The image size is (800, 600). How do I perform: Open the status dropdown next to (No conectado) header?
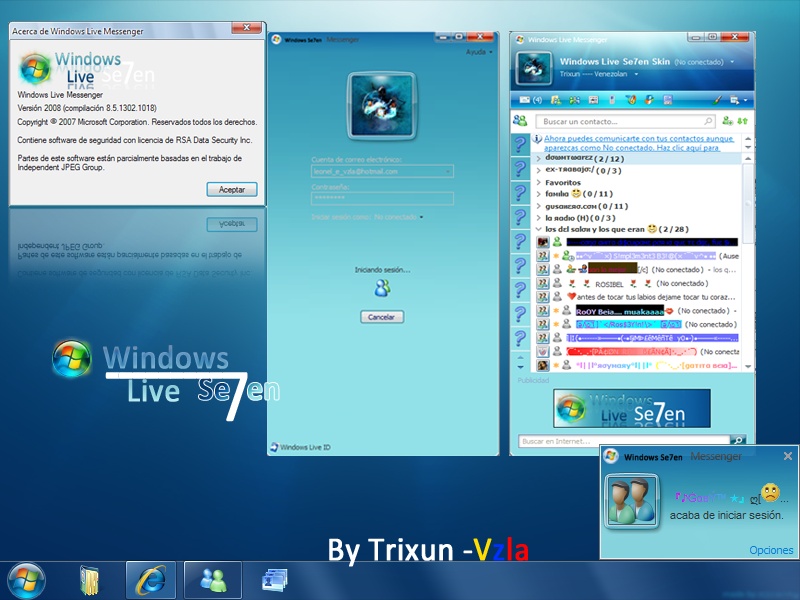click(x=732, y=62)
